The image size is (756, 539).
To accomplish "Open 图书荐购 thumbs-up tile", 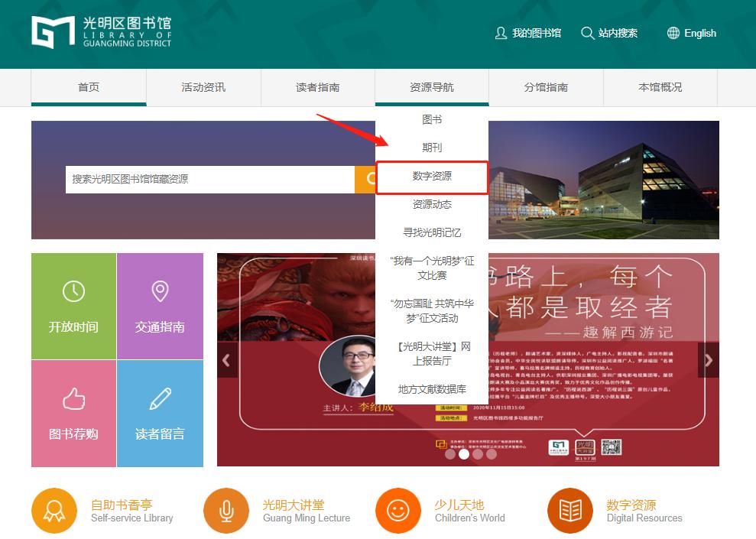I will (x=73, y=413).
